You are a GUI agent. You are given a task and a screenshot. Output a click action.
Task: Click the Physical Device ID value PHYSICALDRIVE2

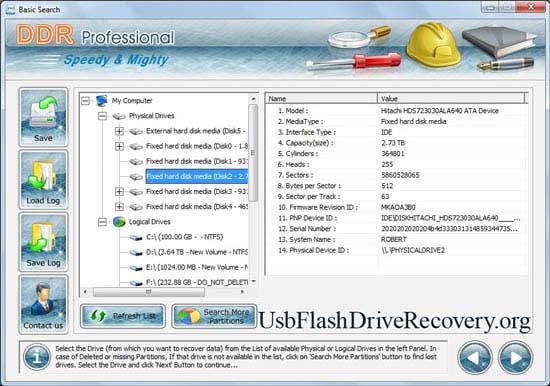(413, 250)
